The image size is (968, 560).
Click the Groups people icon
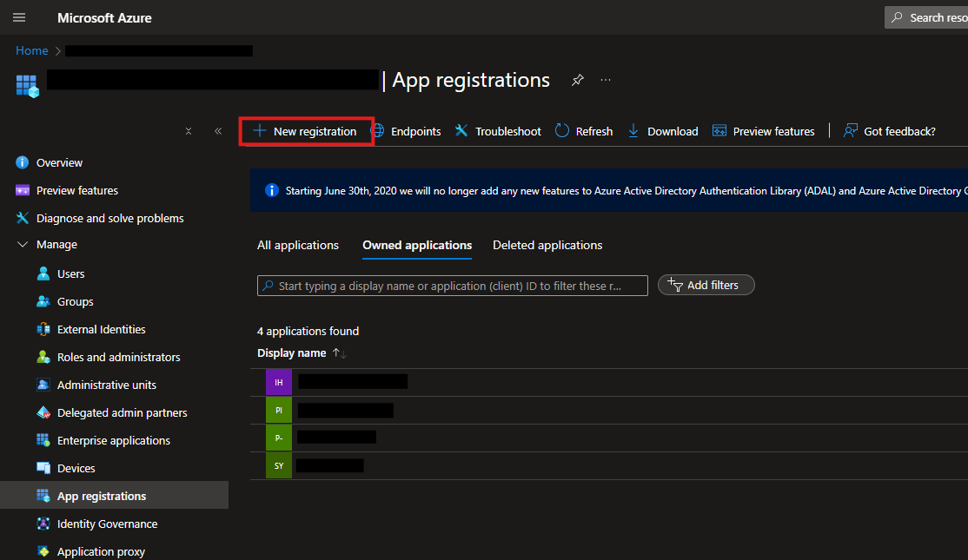pyautogui.click(x=43, y=301)
